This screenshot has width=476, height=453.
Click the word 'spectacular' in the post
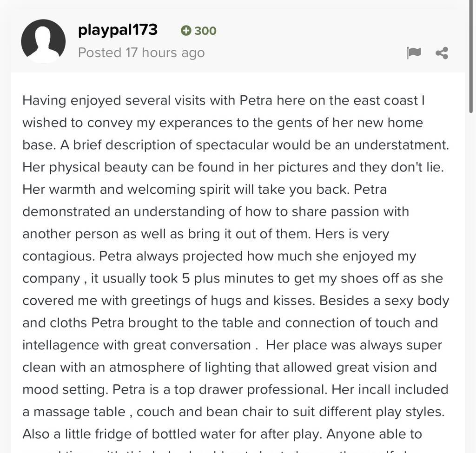tap(232, 145)
